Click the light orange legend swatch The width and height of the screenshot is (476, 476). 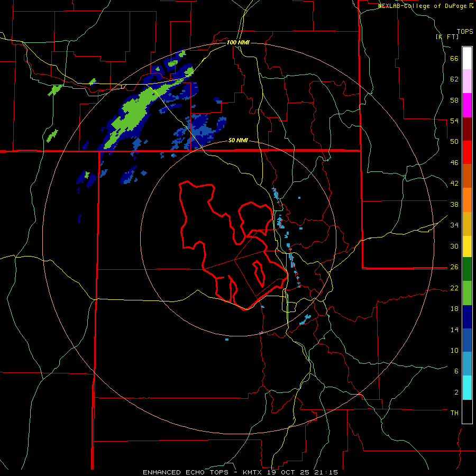467,200
